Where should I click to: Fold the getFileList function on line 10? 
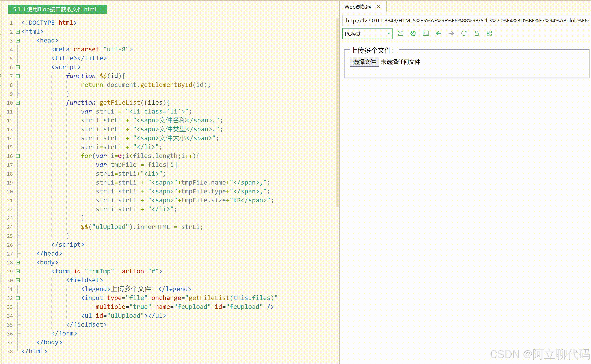pyautogui.click(x=18, y=103)
